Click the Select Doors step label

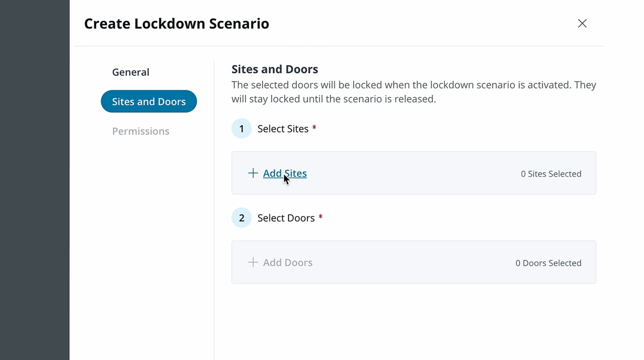click(x=286, y=218)
